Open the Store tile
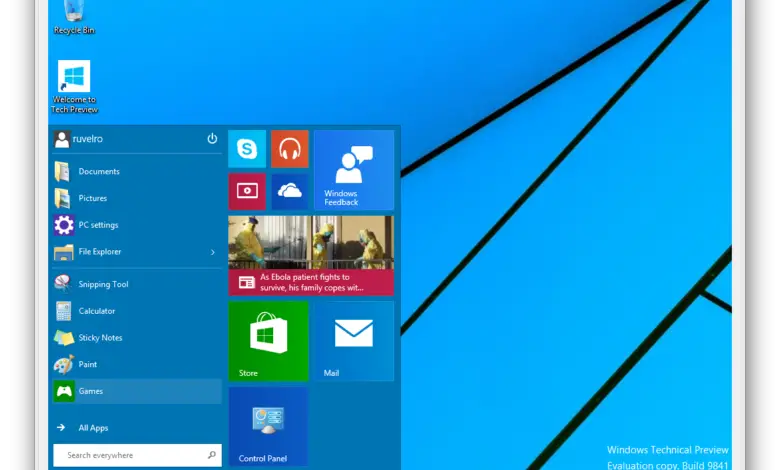 click(268, 341)
